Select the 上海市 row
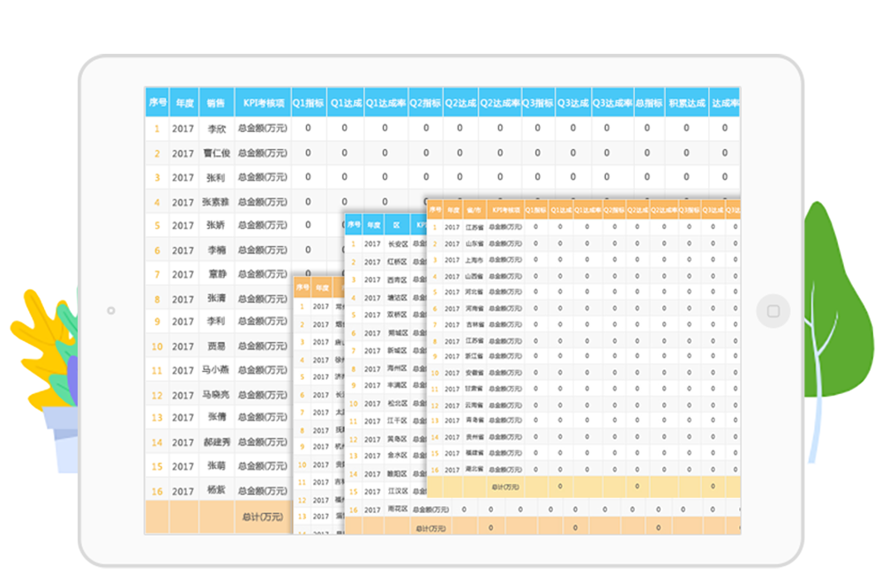 (474, 260)
